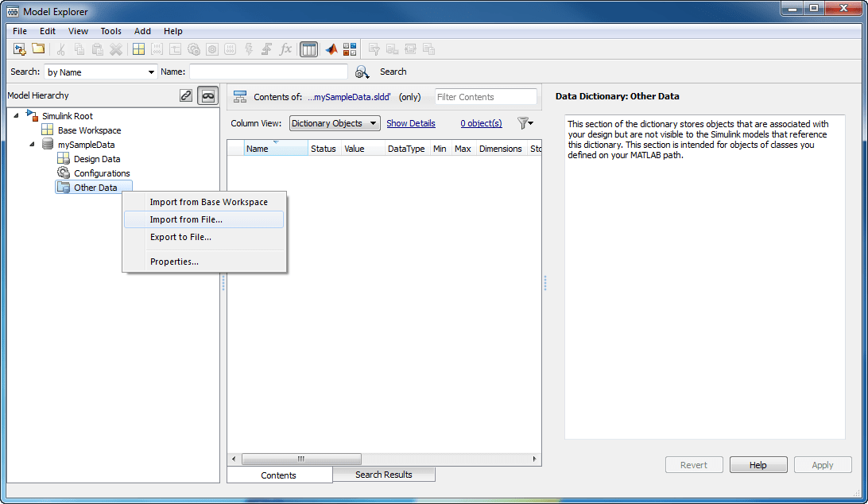The width and height of the screenshot is (868, 504).
Task: Select the Simulink Root node
Action: 68,116
